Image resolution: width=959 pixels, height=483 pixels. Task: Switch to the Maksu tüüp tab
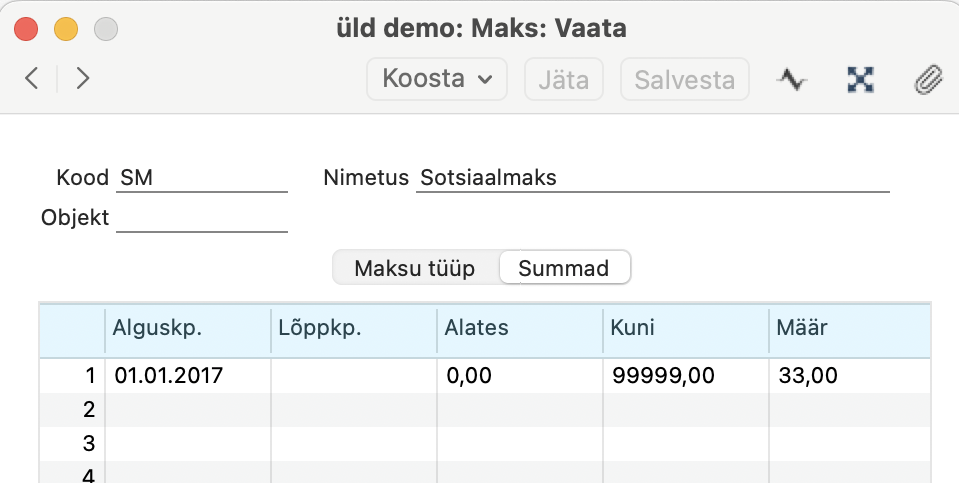tap(415, 268)
